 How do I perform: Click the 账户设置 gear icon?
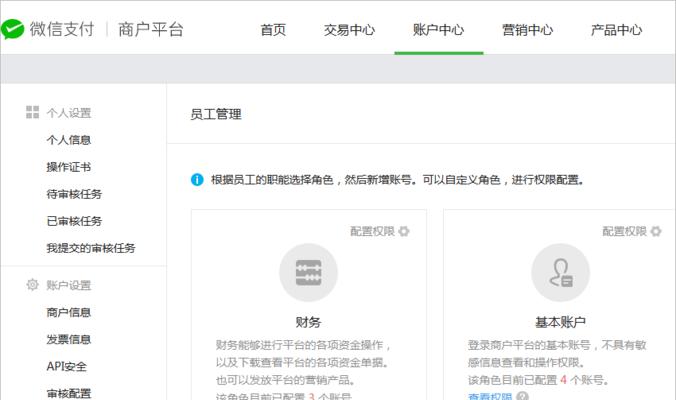[32, 284]
